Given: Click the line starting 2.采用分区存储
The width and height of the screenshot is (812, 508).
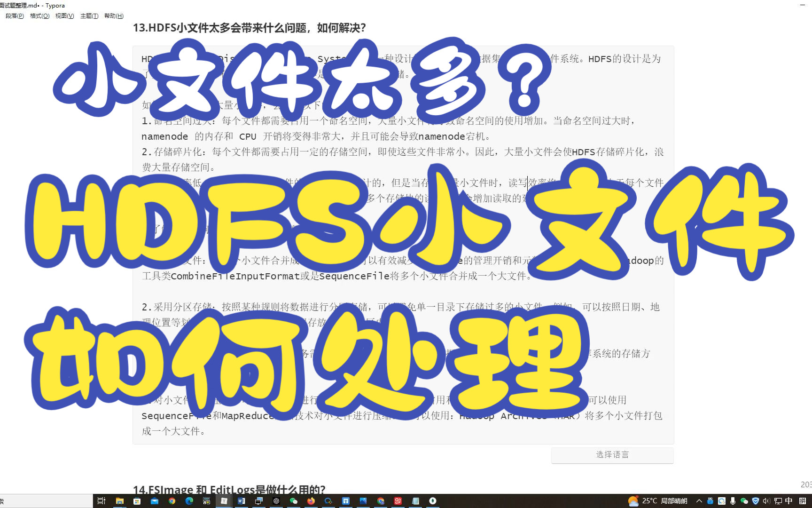Looking at the screenshot, I should coord(400,307).
